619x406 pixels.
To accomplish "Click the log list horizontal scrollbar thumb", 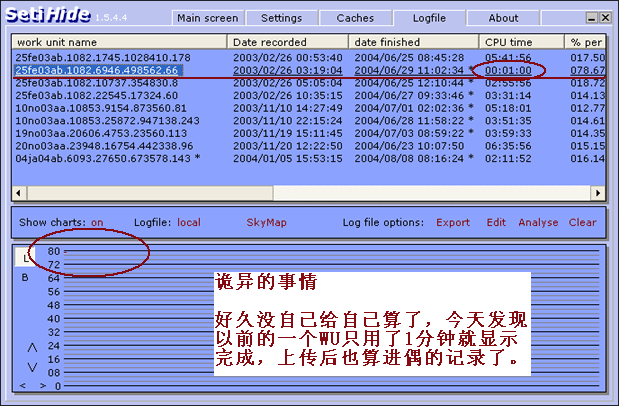I will 150,193.
